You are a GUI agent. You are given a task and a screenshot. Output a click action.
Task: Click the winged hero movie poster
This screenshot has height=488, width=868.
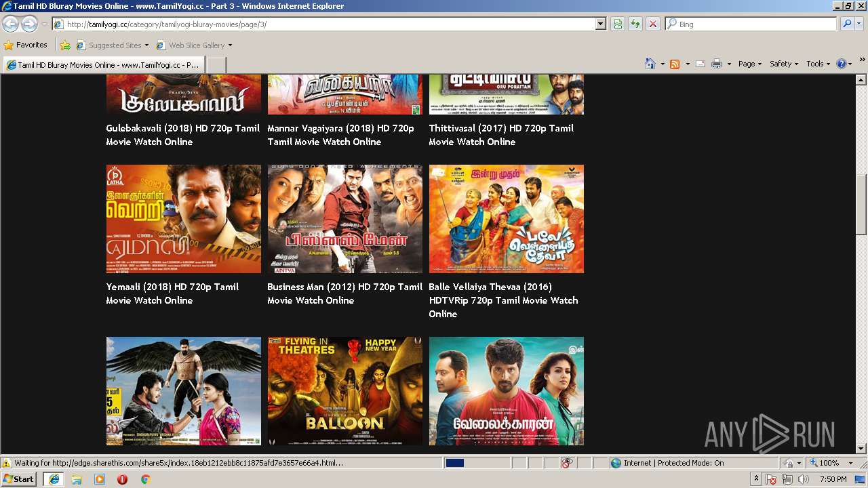point(183,390)
